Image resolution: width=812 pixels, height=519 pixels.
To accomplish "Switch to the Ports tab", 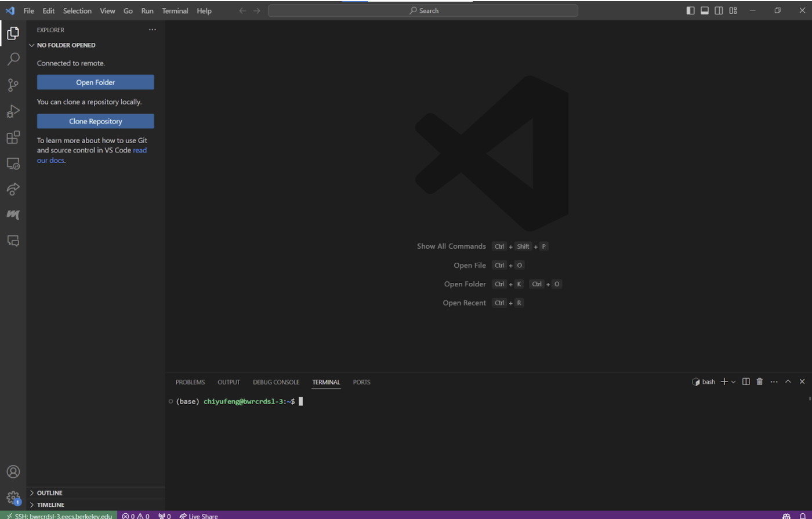I will coord(361,382).
